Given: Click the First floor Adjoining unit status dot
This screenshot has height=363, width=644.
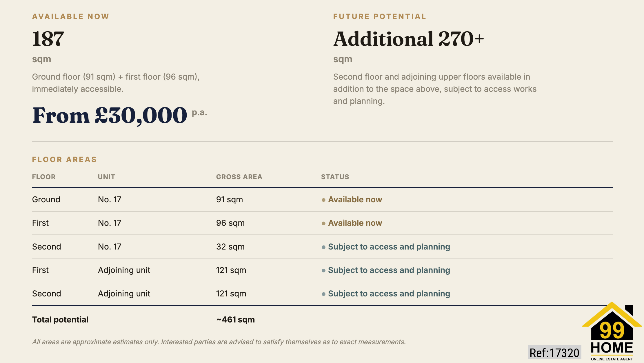Looking at the screenshot, I should click(x=323, y=270).
